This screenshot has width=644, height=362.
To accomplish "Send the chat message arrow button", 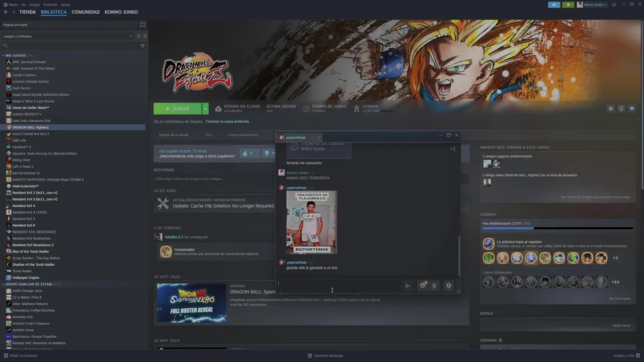I will (408, 286).
